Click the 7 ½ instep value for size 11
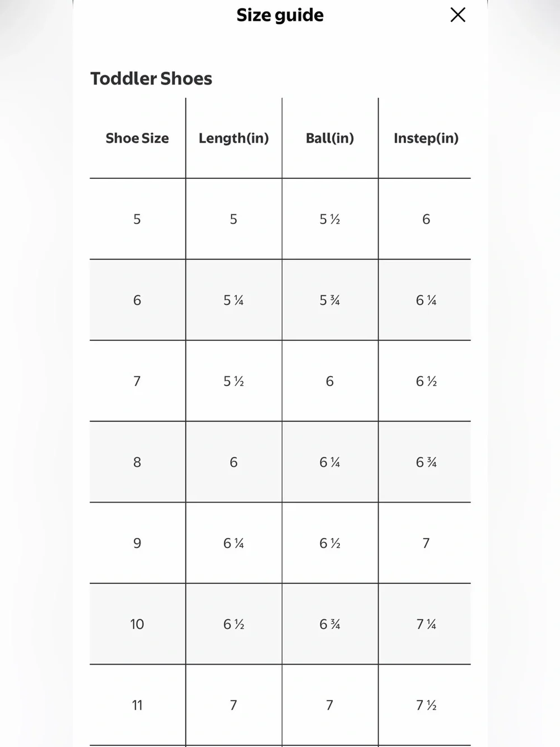The width and height of the screenshot is (560, 747). click(426, 705)
